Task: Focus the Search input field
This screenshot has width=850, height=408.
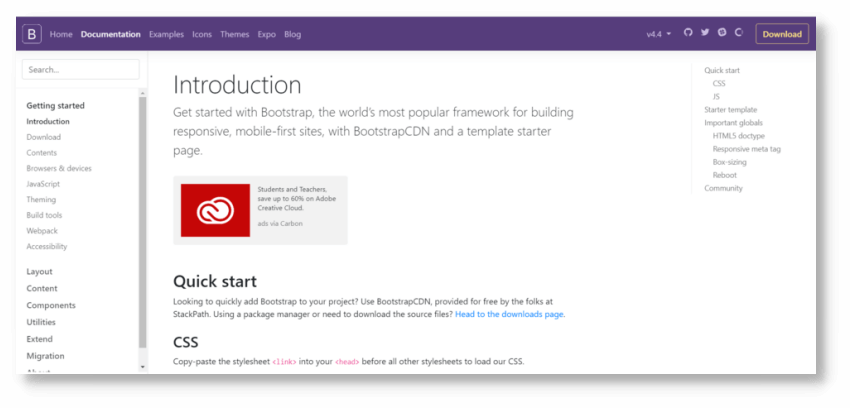Action: [x=81, y=69]
